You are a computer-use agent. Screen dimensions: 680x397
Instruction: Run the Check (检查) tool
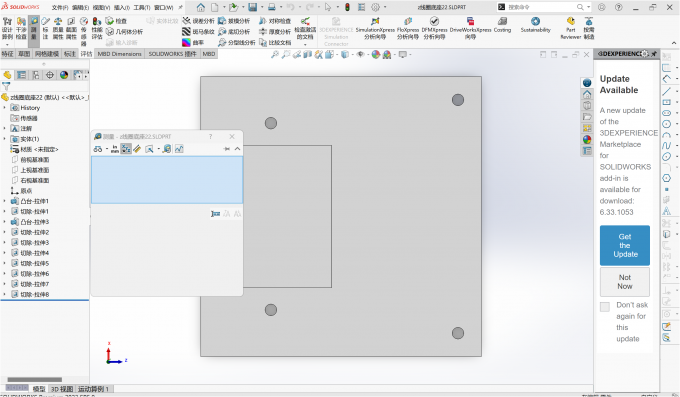pyautogui.click(x=116, y=21)
